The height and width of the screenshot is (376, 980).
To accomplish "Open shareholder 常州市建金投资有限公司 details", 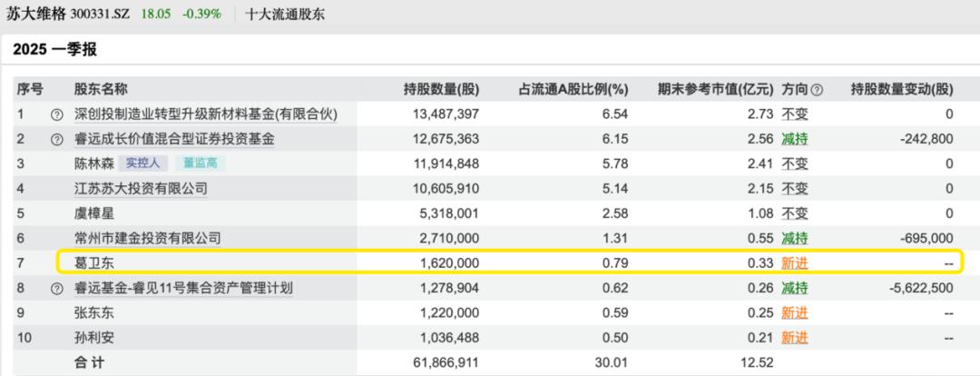I will click(147, 238).
